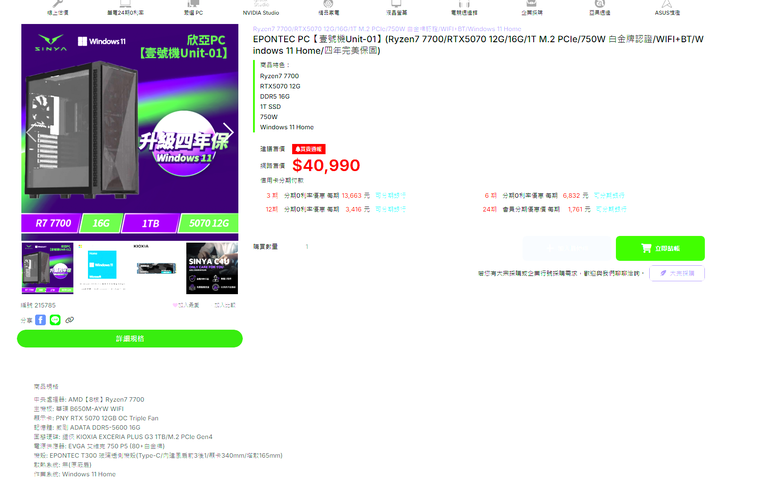Click the "KIOXIA EXCERIA PLUS G3" spec row
Image resolution: width=780 pixels, height=491 pixels.
pos(123,437)
